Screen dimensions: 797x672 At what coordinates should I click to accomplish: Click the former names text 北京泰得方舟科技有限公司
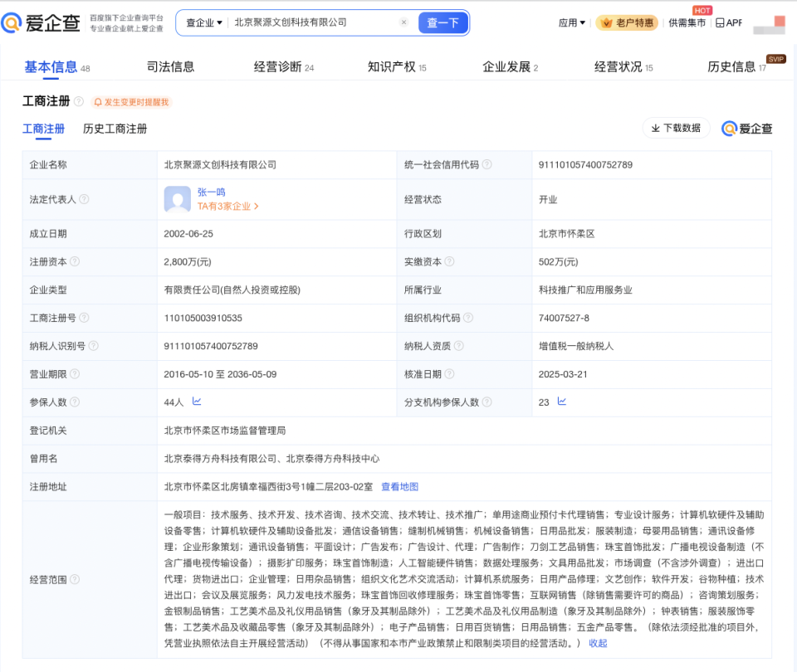[x=220, y=459]
